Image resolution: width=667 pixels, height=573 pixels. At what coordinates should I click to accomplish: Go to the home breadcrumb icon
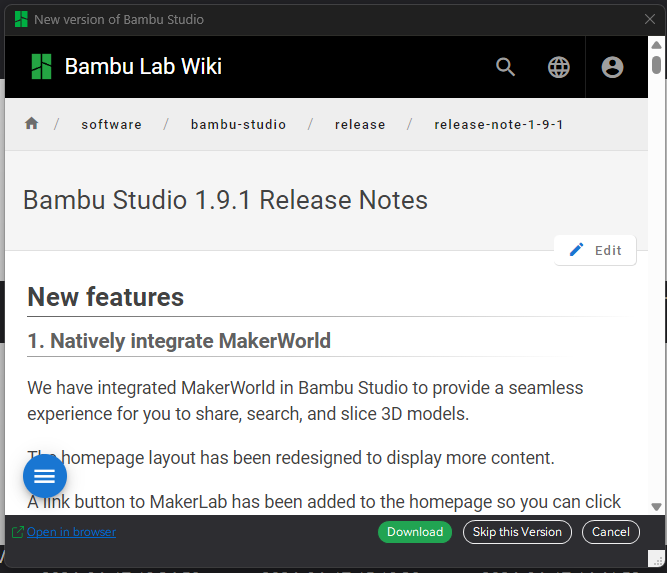coord(31,123)
